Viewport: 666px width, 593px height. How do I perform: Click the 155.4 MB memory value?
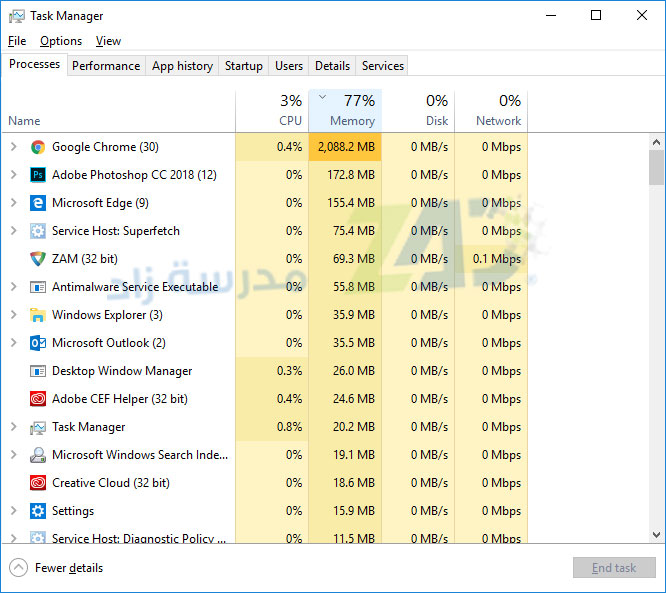point(351,203)
